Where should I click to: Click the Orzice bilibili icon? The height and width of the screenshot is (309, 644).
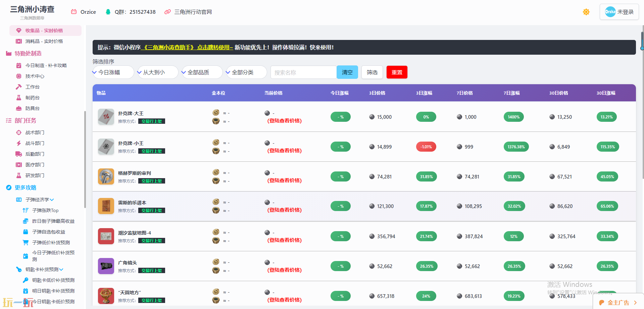[74, 12]
